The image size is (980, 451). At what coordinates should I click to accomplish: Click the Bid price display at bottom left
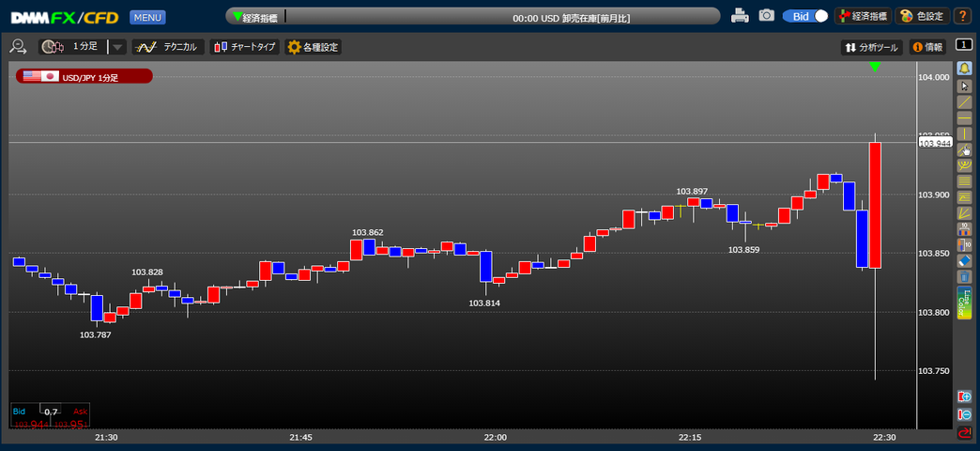tap(30, 425)
